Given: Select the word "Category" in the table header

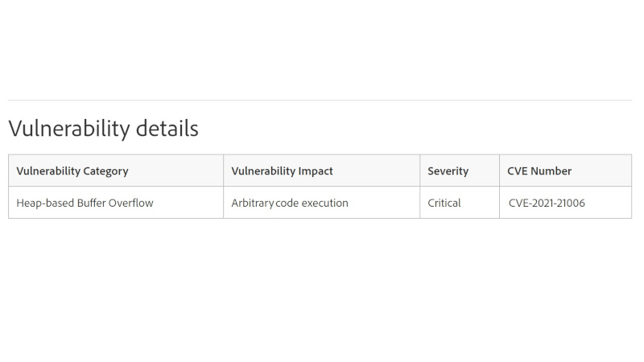Looking at the screenshot, I should point(104,171).
